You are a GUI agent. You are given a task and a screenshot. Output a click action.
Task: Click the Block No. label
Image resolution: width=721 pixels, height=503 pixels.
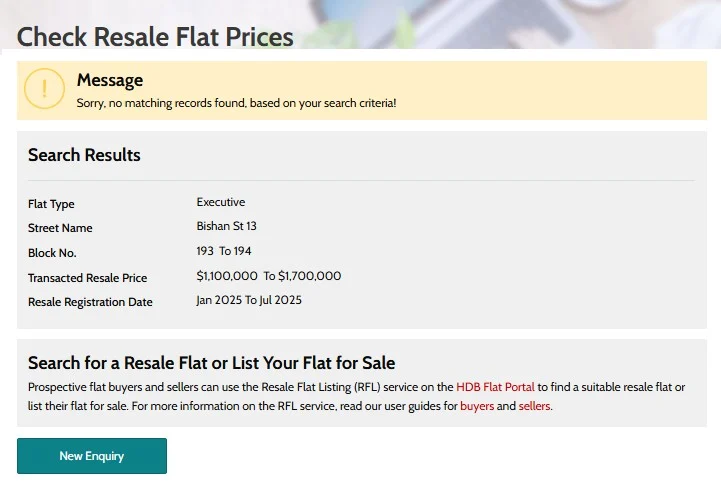52,253
